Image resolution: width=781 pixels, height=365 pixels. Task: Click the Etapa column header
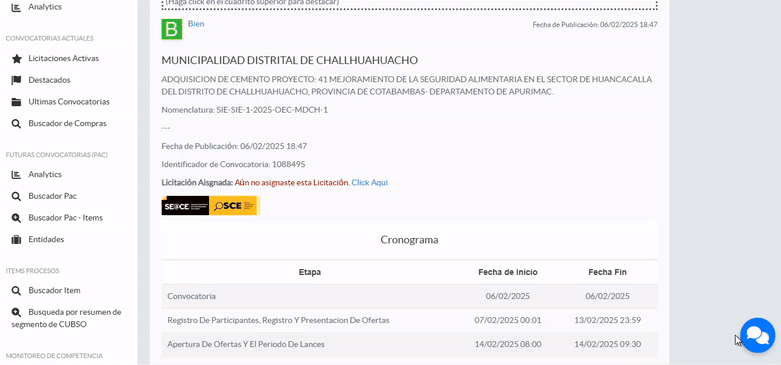pos(310,272)
